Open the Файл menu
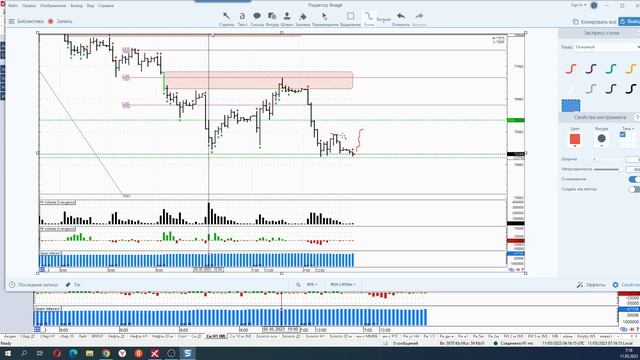This screenshot has height=360, width=640. pyautogui.click(x=13, y=6)
